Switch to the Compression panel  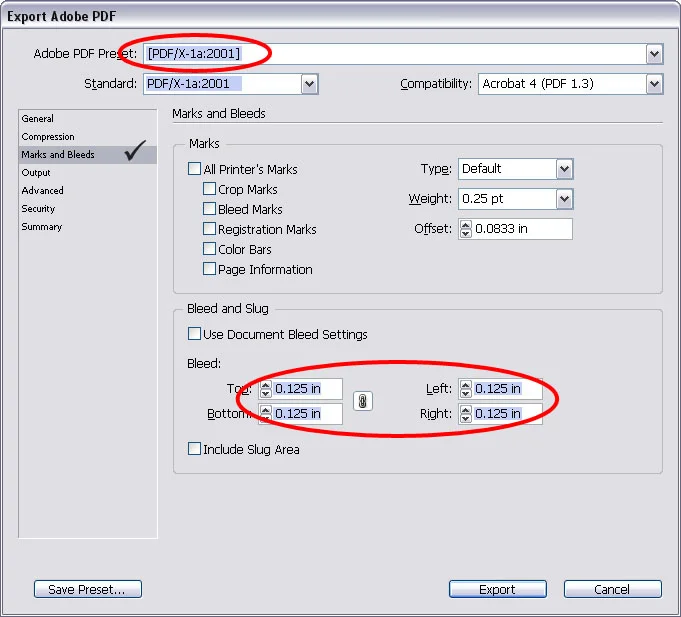click(87, 137)
